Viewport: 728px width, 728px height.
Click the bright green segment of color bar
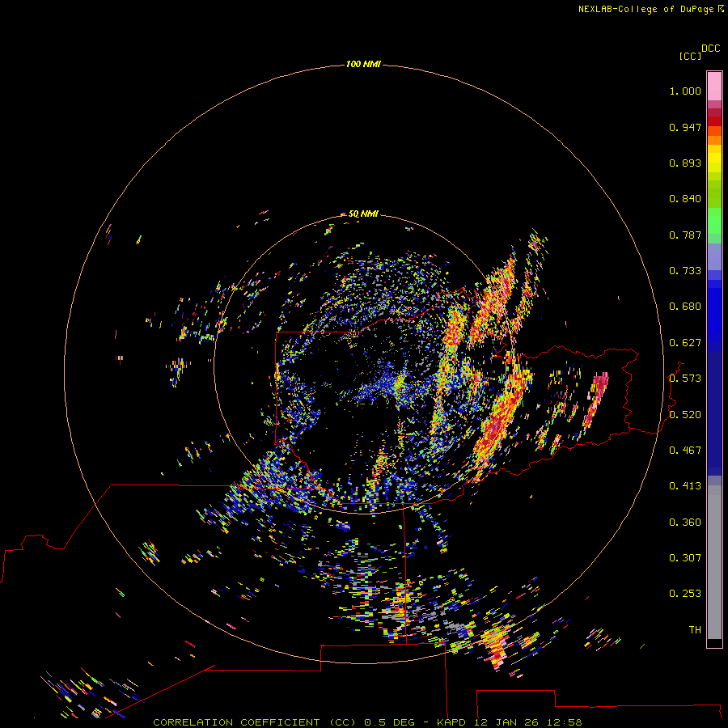(714, 221)
